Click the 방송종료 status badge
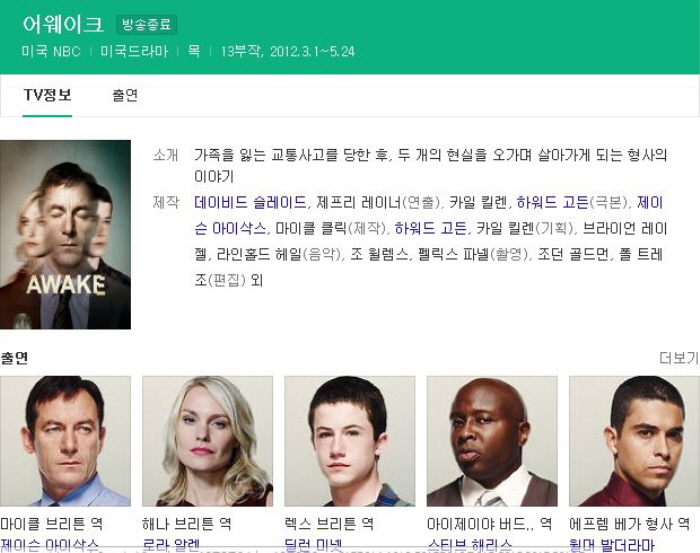 147,25
